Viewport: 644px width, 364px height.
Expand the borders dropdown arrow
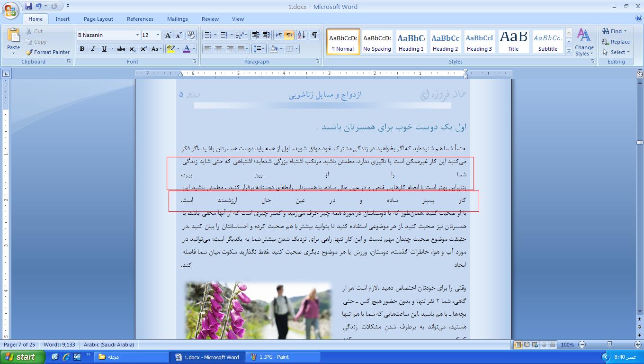(297, 49)
